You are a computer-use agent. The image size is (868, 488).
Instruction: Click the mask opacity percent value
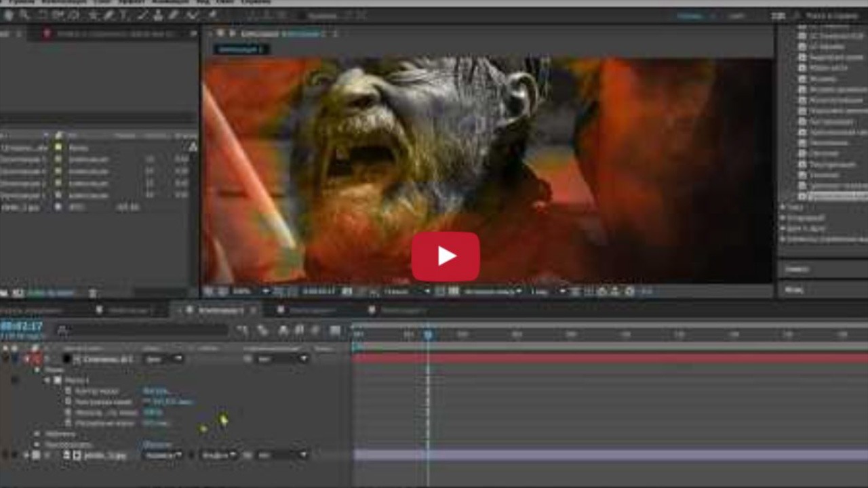(153, 413)
